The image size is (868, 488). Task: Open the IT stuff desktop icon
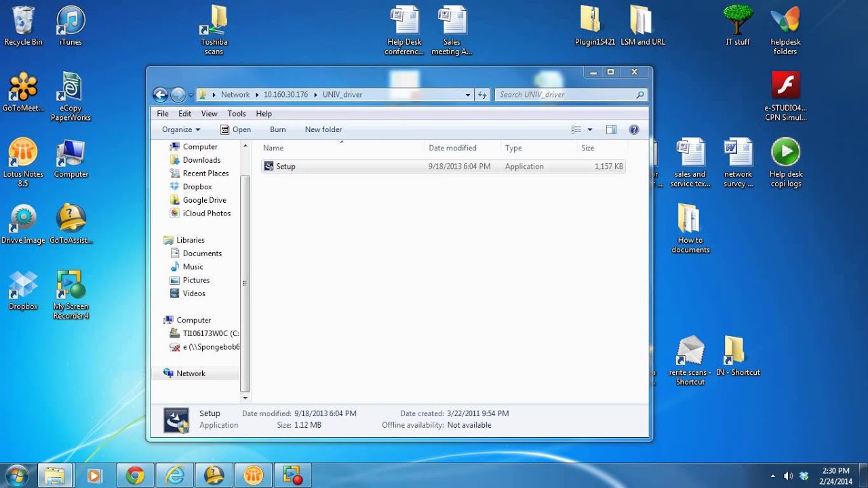(738, 26)
